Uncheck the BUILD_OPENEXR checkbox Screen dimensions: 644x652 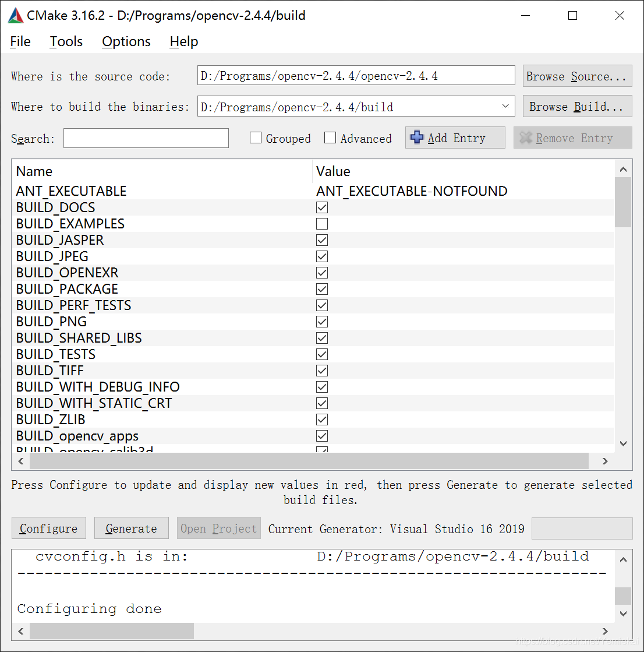[322, 273]
